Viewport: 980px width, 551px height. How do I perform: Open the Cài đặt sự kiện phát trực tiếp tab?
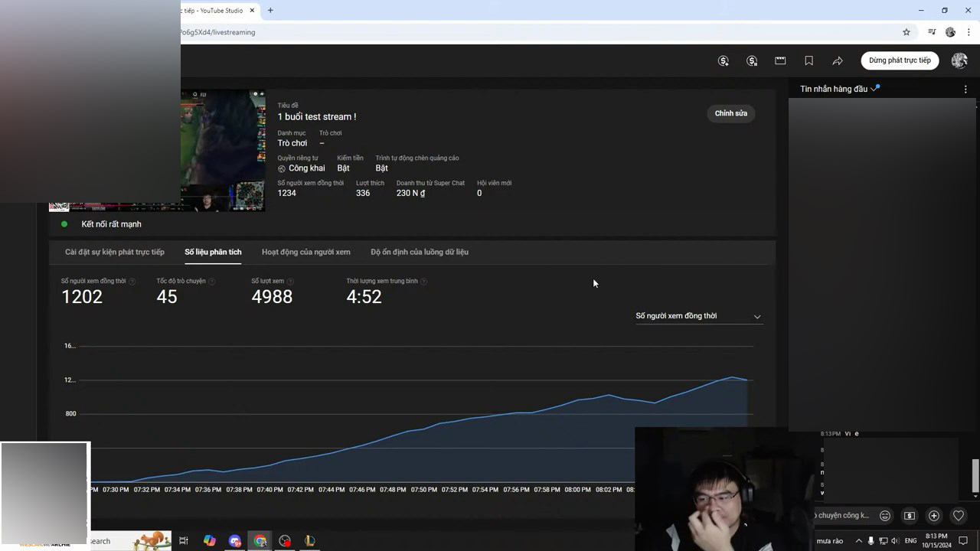click(x=115, y=252)
